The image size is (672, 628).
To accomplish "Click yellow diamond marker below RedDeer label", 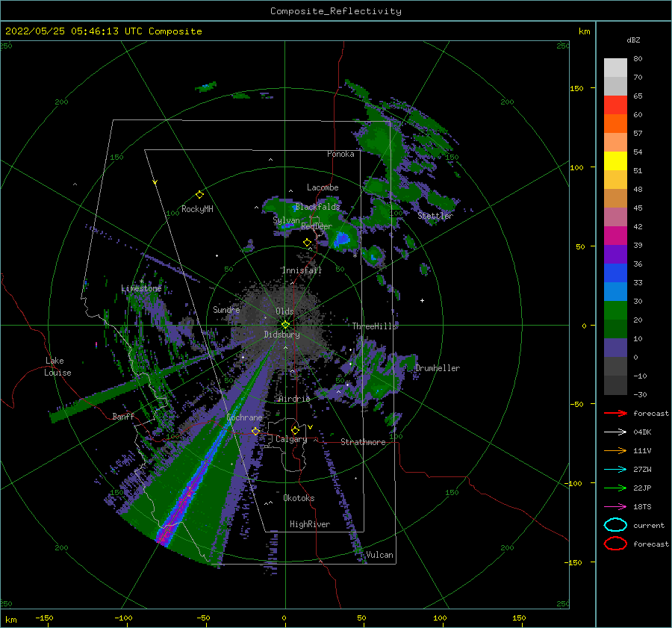I will 307,243.
